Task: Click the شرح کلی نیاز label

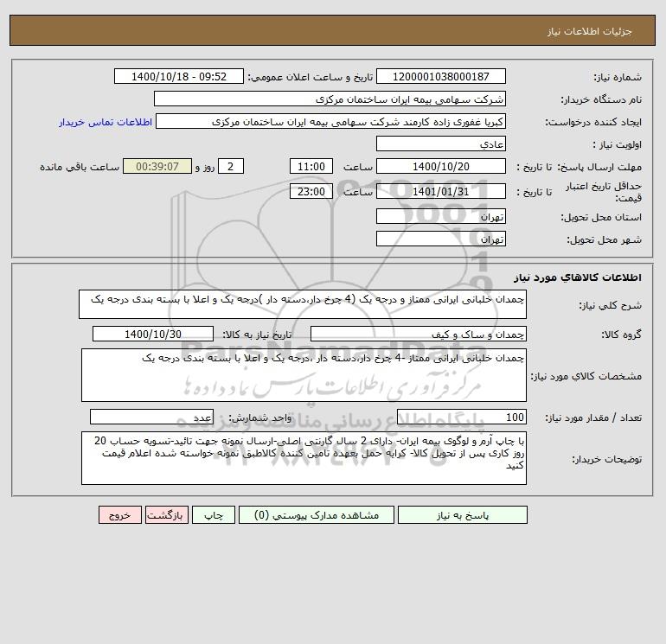Action: coord(611,305)
